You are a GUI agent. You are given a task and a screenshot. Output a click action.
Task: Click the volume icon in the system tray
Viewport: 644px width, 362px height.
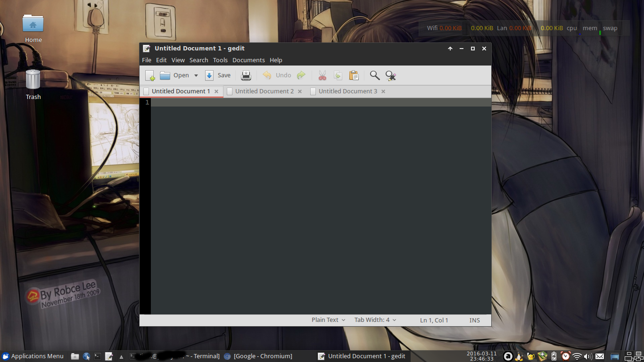(x=587, y=356)
